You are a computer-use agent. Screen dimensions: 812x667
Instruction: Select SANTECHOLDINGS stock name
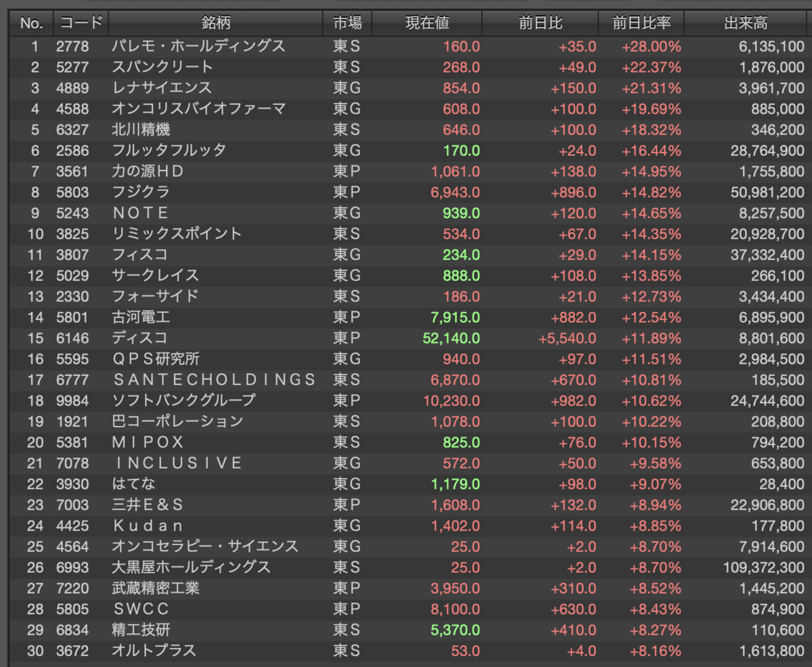coord(215,380)
